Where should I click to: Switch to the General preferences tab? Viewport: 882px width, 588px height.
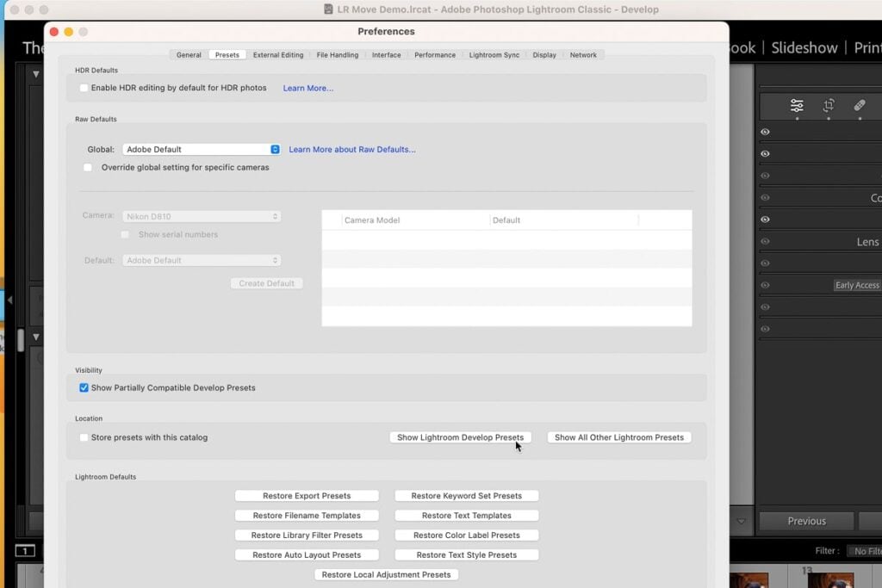[188, 54]
